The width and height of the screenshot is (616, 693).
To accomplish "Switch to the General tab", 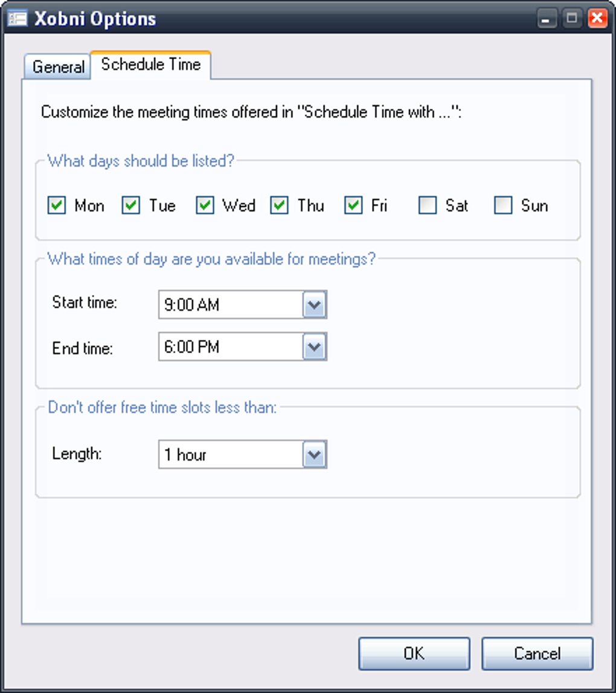I will pos(58,67).
